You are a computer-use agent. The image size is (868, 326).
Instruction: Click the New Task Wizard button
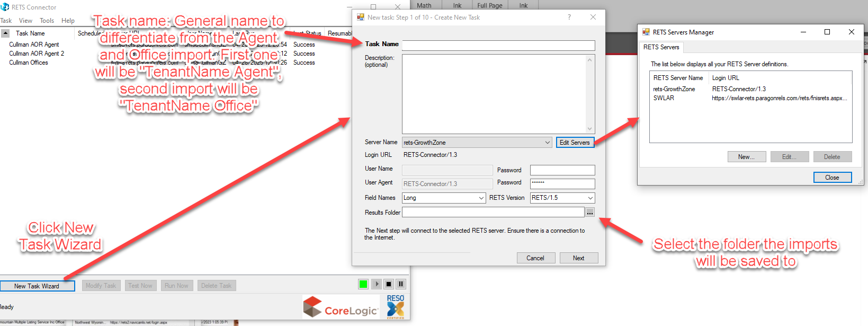point(37,286)
